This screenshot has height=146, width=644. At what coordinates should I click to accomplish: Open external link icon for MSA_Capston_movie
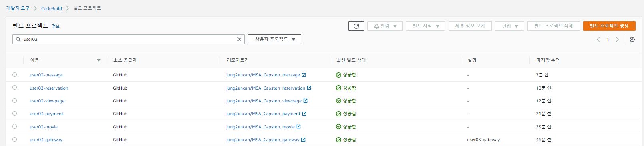299,127
